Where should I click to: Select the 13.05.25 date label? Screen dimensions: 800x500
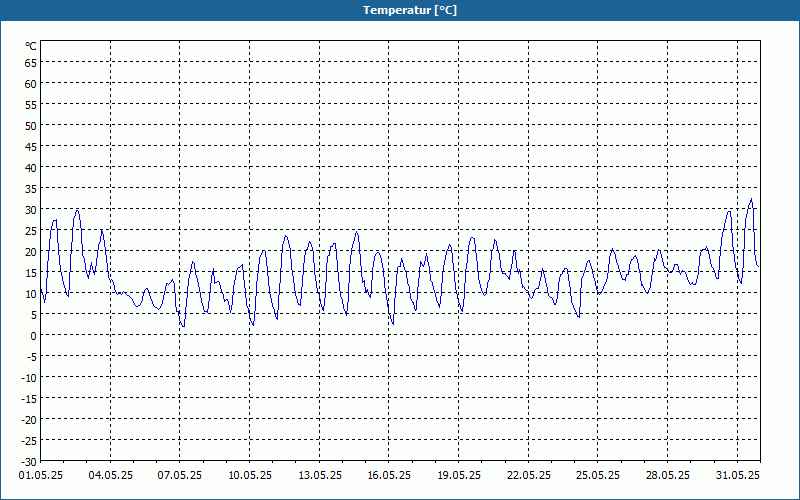(320, 475)
